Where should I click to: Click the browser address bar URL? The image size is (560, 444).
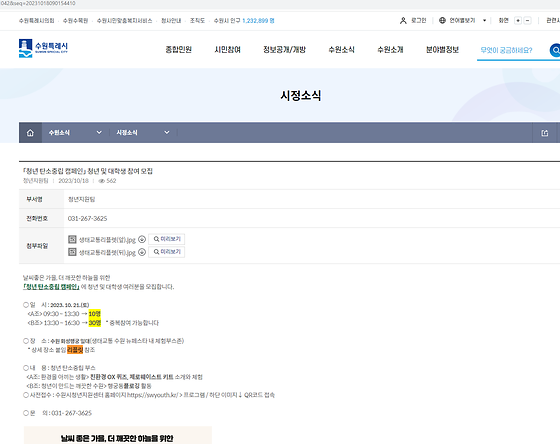point(38,3)
